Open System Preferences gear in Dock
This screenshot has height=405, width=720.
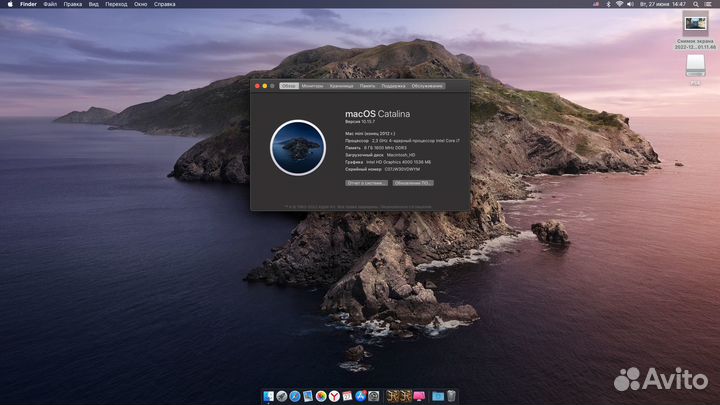tap(374, 396)
